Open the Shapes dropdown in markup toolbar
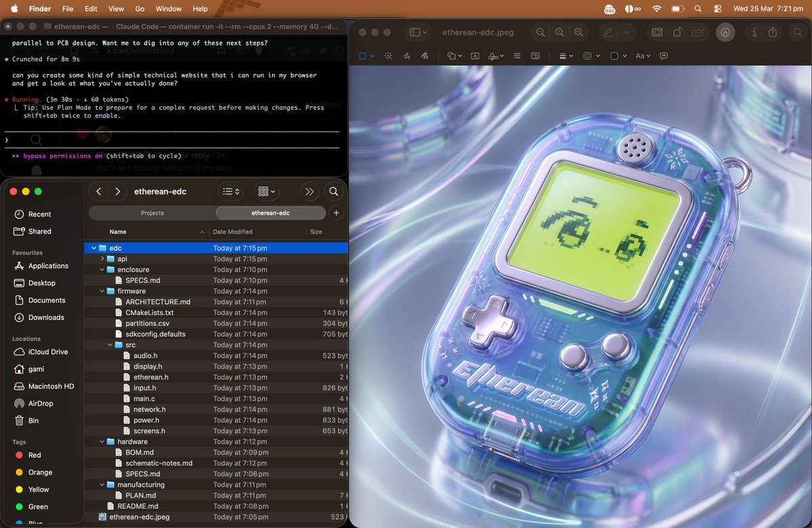The width and height of the screenshot is (812, 528). pyautogui.click(x=454, y=56)
